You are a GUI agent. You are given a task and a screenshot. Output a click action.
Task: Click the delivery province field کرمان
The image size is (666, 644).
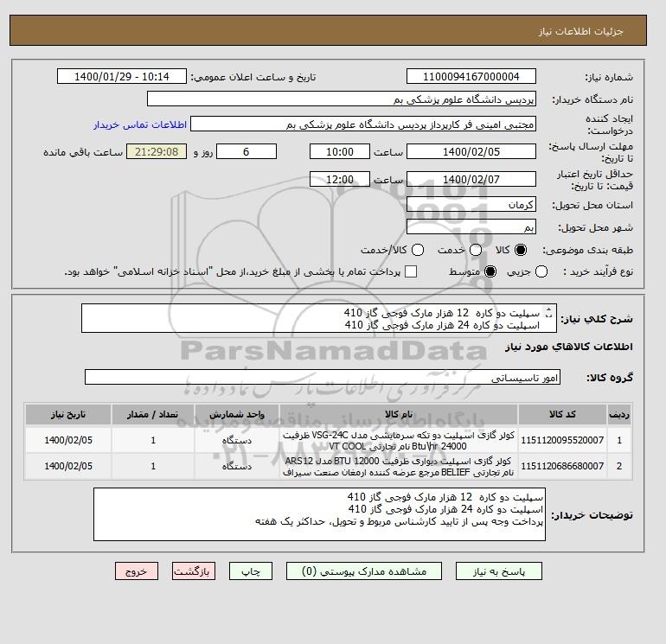pyautogui.click(x=471, y=204)
